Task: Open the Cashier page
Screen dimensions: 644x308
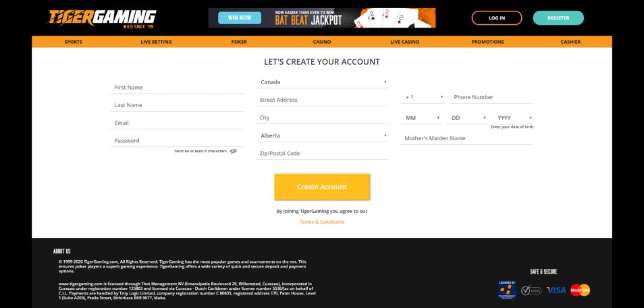Action: click(x=570, y=42)
